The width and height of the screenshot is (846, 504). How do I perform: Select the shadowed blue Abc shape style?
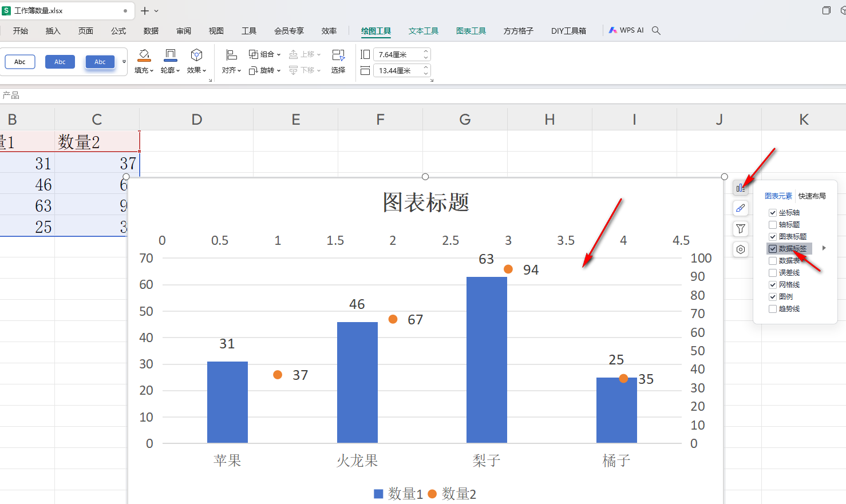[100, 62]
